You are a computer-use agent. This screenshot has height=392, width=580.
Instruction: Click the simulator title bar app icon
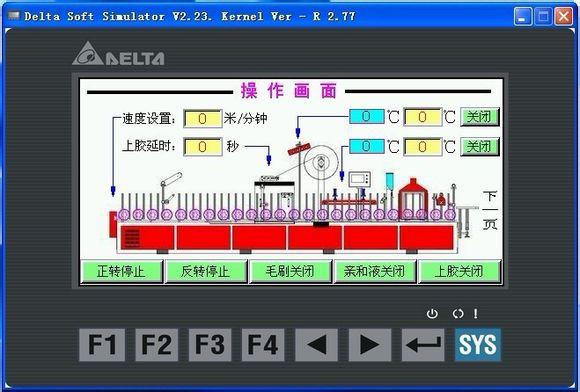coord(14,16)
